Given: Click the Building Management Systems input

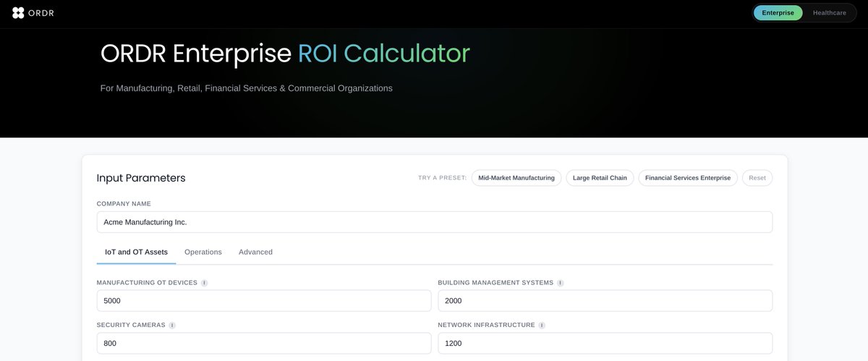Looking at the screenshot, I should click(x=605, y=301).
